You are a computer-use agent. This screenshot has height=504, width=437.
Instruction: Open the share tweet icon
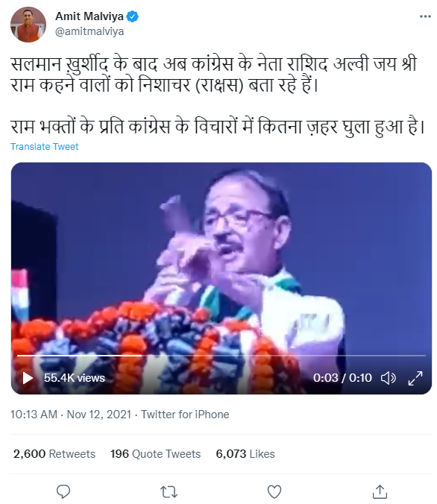coord(380,491)
